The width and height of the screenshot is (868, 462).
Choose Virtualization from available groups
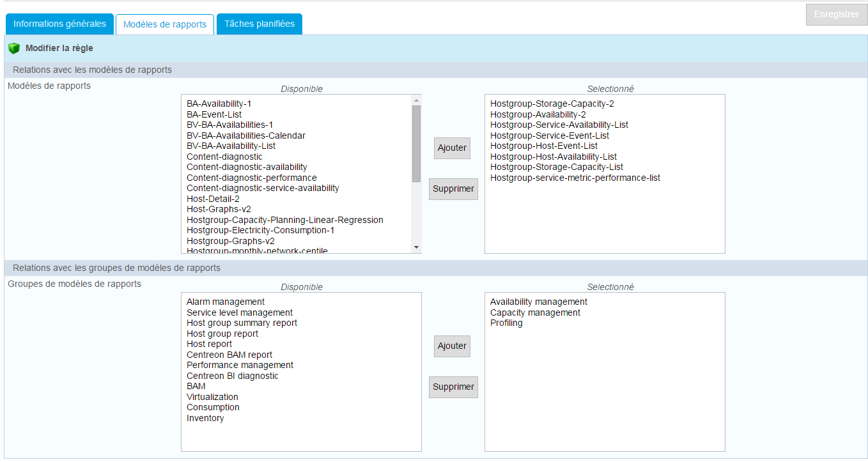tap(212, 397)
